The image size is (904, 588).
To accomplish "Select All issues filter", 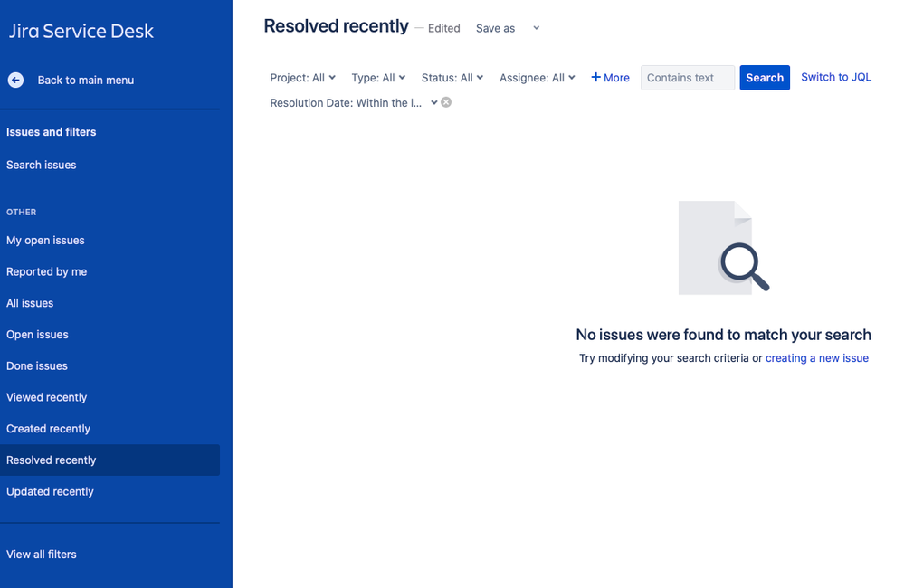I will (x=30, y=303).
